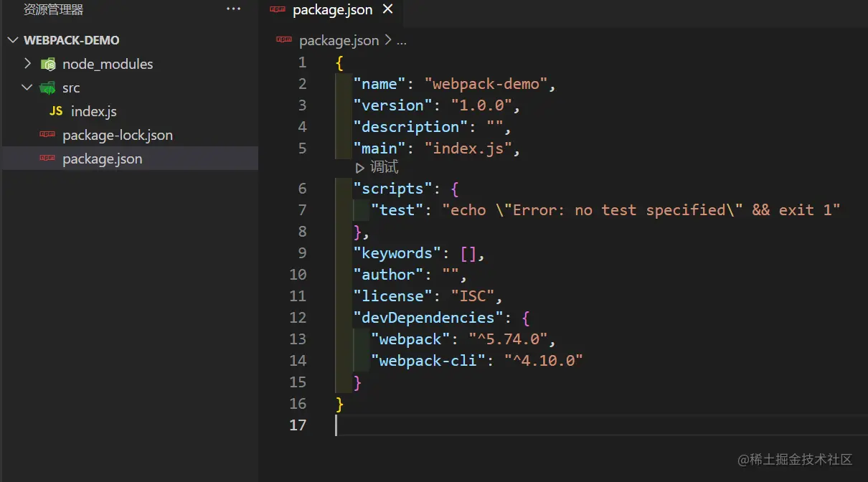
Task: Click the node_modules folder icon
Action: pyautogui.click(x=48, y=64)
